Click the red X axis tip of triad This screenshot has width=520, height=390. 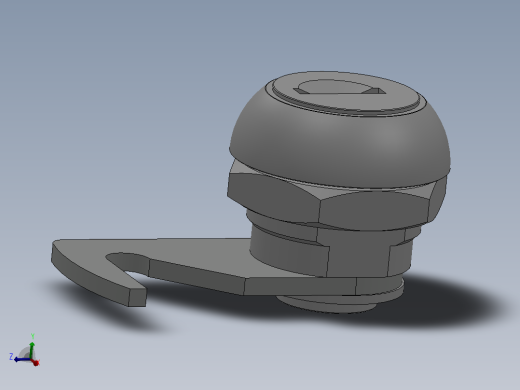coord(36,363)
